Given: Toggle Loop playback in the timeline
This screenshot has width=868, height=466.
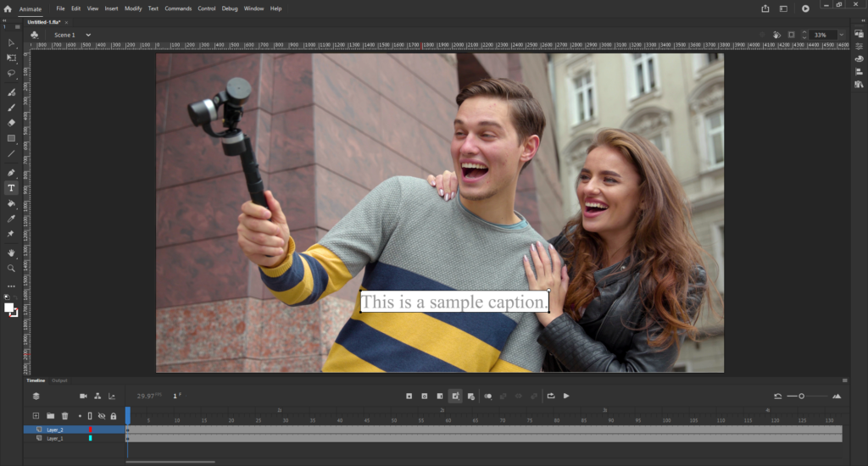Looking at the screenshot, I should click(x=551, y=396).
